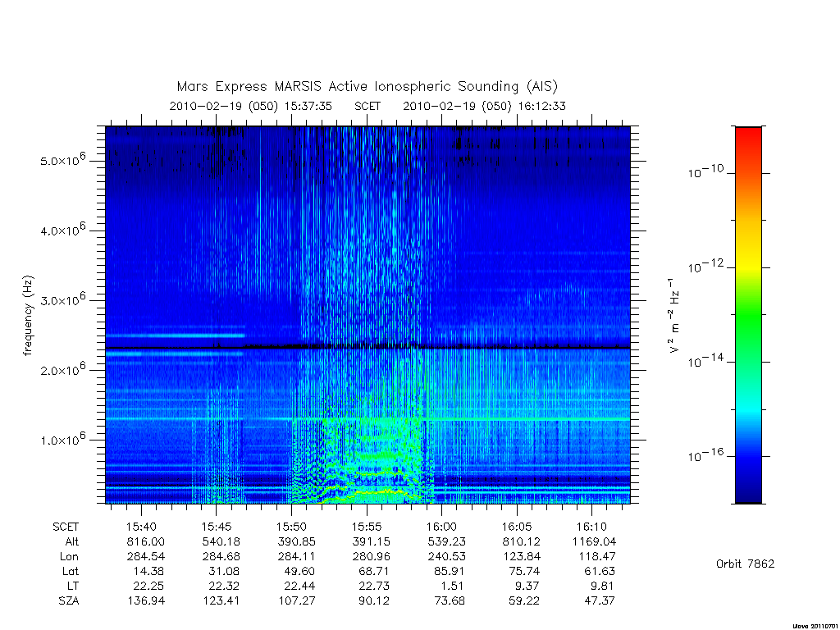Click the time tick label '16:05'
This screenshot has width=840, height=630.
click(x=517, y=527)
